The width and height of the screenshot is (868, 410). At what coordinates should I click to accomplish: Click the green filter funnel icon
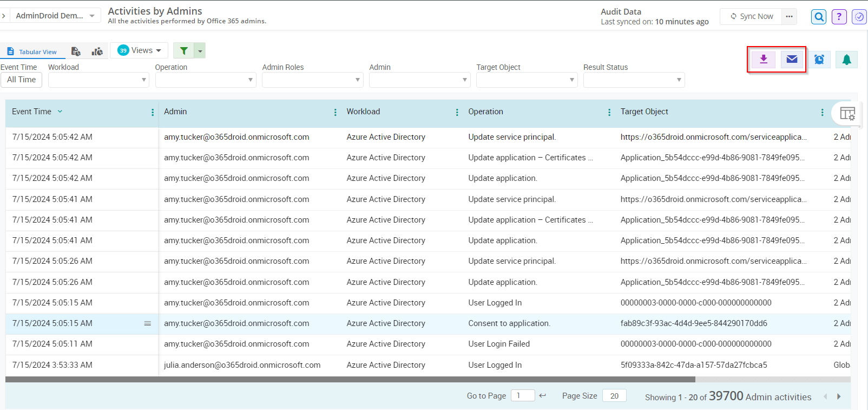(184, 50)
